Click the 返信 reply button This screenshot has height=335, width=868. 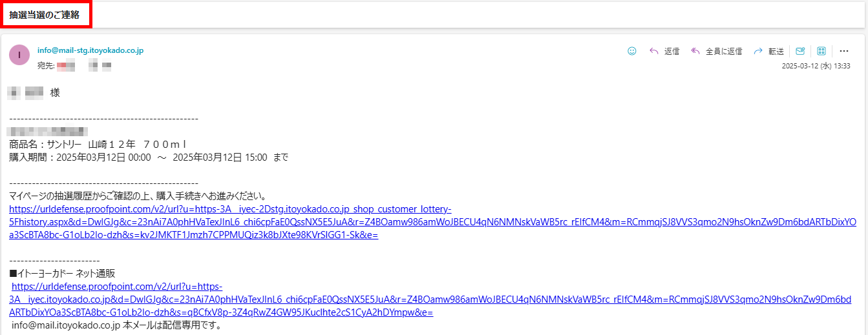pos(672,51)
